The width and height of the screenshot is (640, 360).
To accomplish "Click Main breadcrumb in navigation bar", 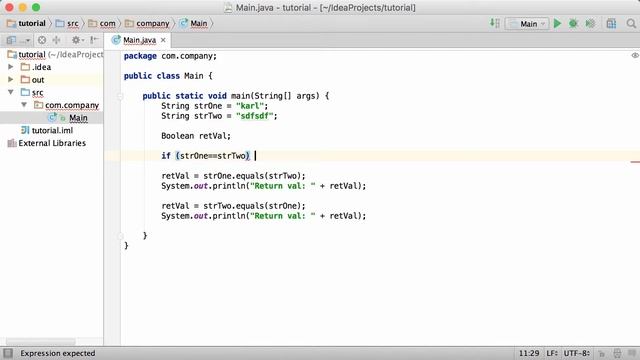I will coord(193,24).
